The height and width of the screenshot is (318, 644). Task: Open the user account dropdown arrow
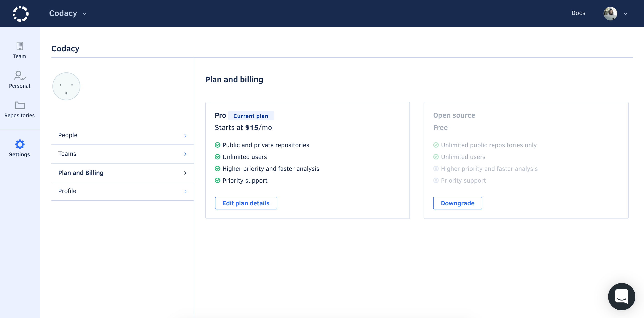click(625, 14)
